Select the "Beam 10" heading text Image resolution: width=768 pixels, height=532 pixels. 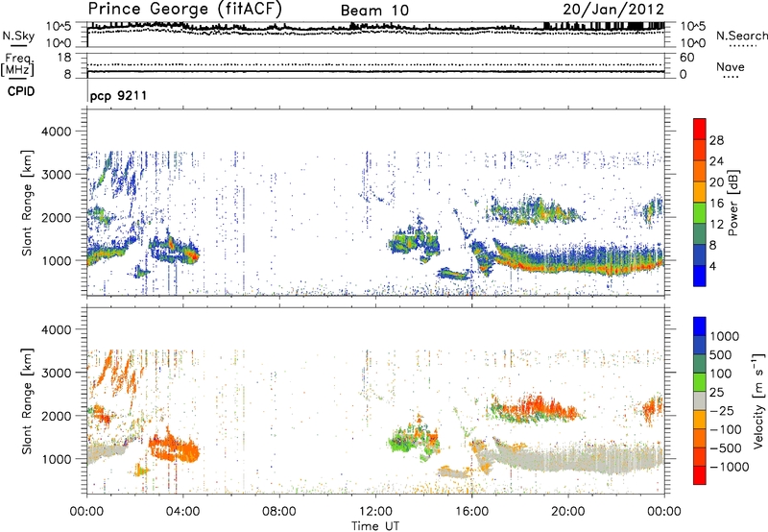[374, 11]
